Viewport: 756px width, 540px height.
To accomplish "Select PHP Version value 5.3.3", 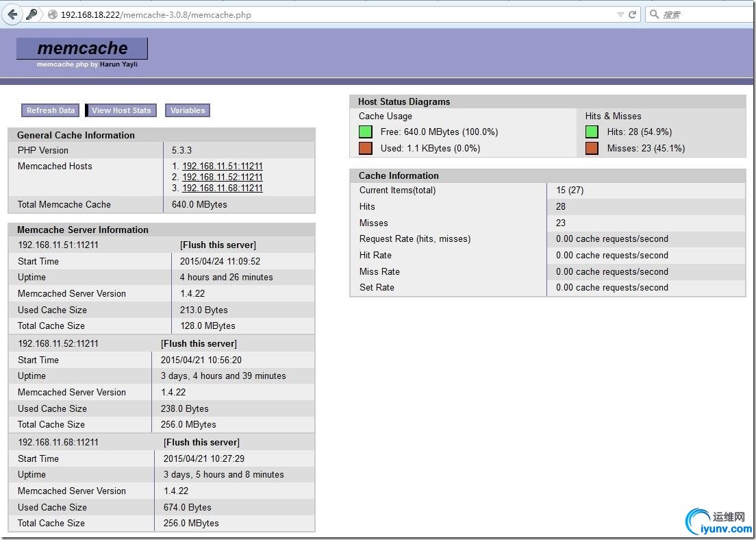I will pos(181,151).
